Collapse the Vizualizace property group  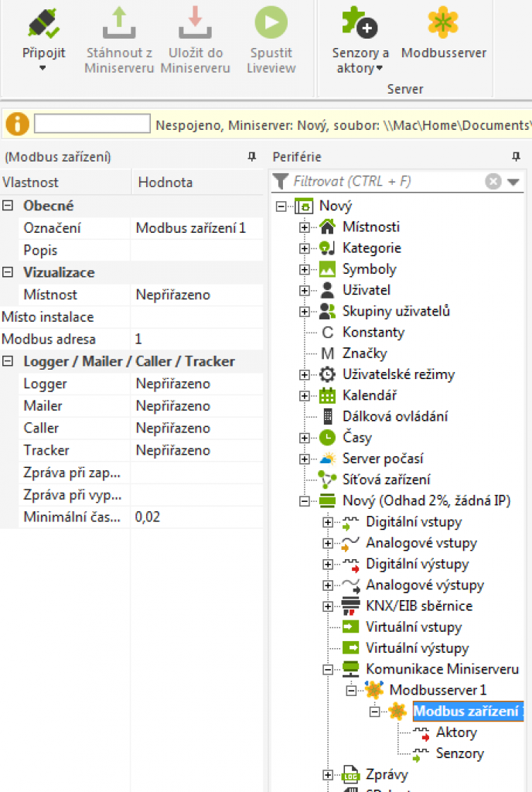(x=8, y=272)
